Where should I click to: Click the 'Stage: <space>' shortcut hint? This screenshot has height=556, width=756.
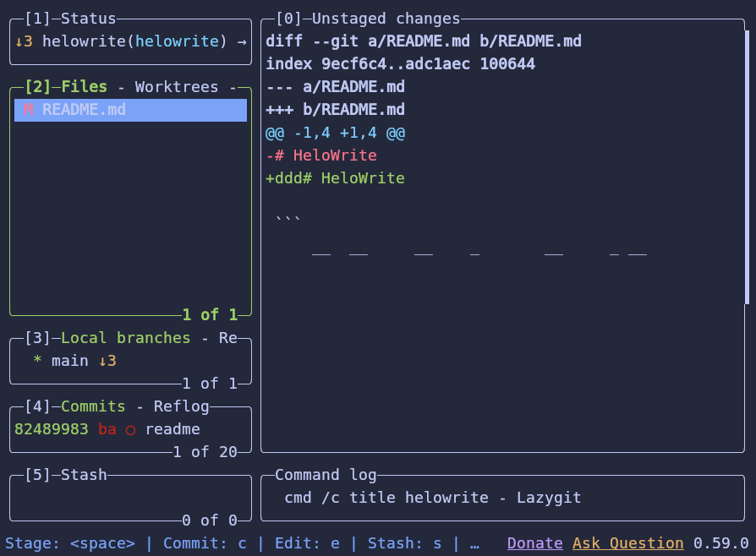point(69,543)
